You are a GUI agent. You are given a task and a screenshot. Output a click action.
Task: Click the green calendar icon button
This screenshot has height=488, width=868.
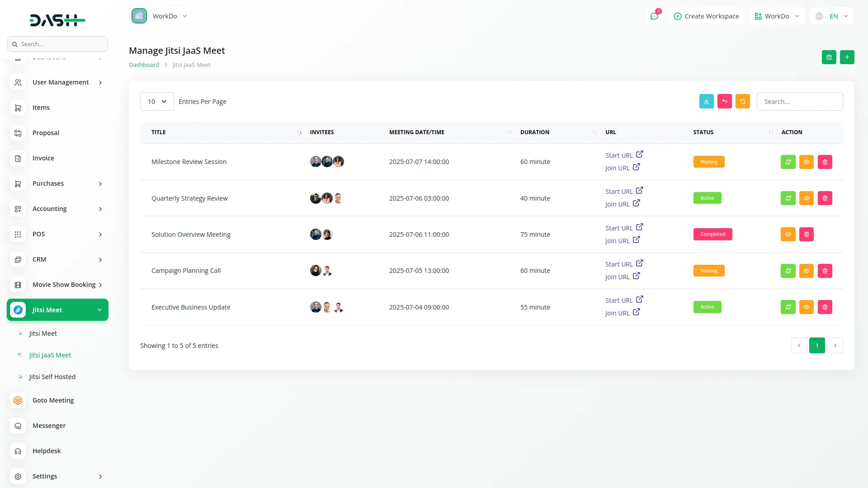click(829, 57)
